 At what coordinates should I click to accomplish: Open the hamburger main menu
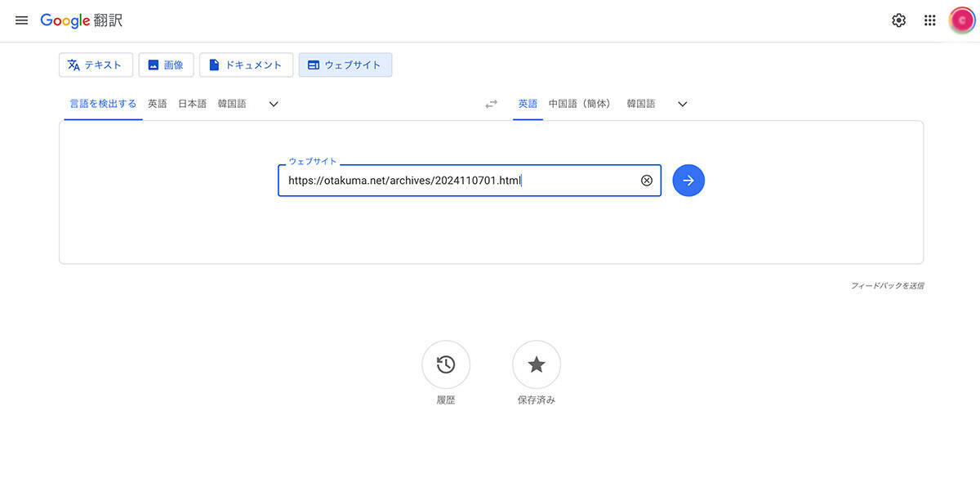coord(22,20)
